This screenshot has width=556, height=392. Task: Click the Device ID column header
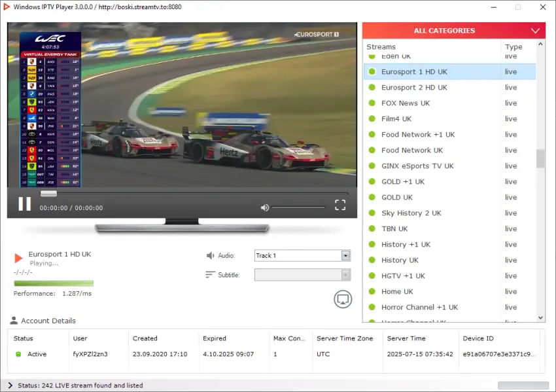tap(478, 338)
